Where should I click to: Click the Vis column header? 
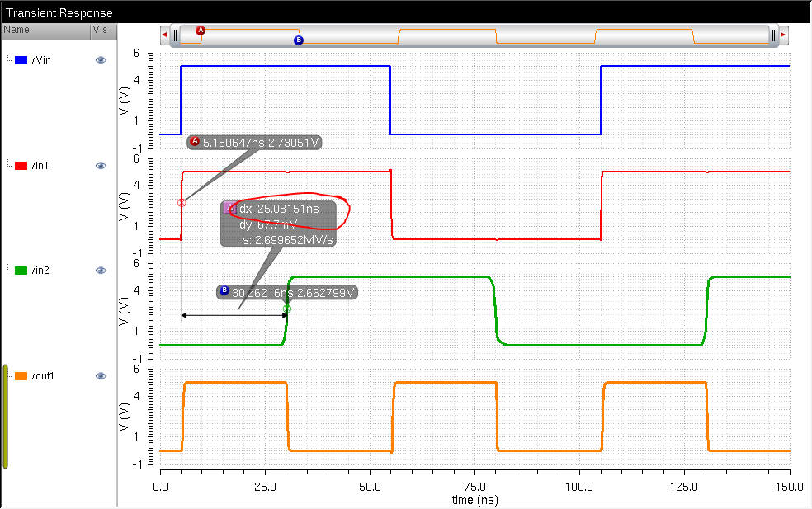[104, 30]
